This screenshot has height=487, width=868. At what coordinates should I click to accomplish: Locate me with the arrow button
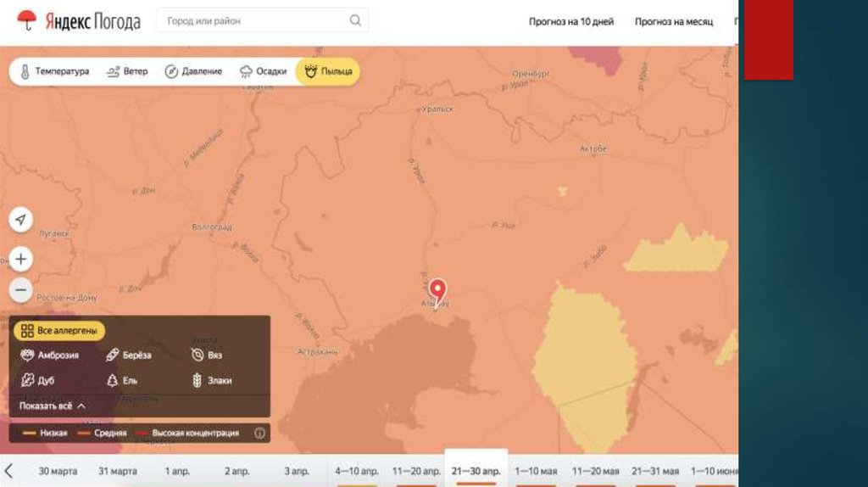21,220
